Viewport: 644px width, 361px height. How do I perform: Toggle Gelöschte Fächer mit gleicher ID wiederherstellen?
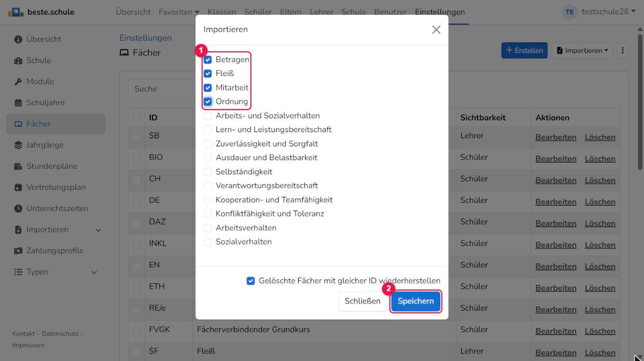pyautogui.click(x=250, y=281)
